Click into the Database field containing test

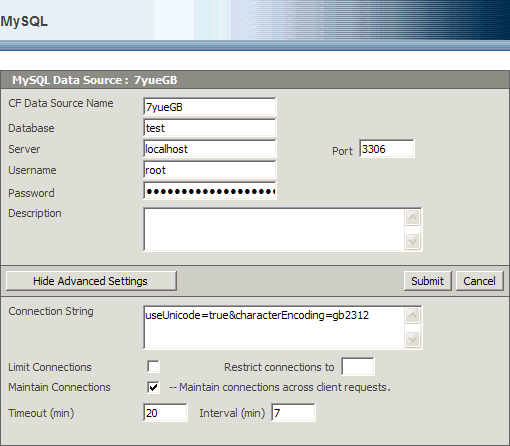(x=210, y=128)
